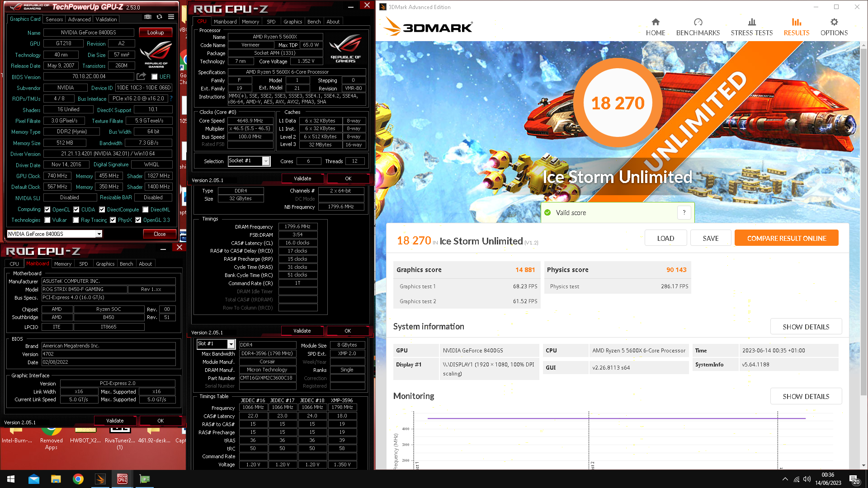The image size is (868, 488).
Task: Click the Bus Interface question mark icon
Action: pyautogui.click(x=171, y=99)
